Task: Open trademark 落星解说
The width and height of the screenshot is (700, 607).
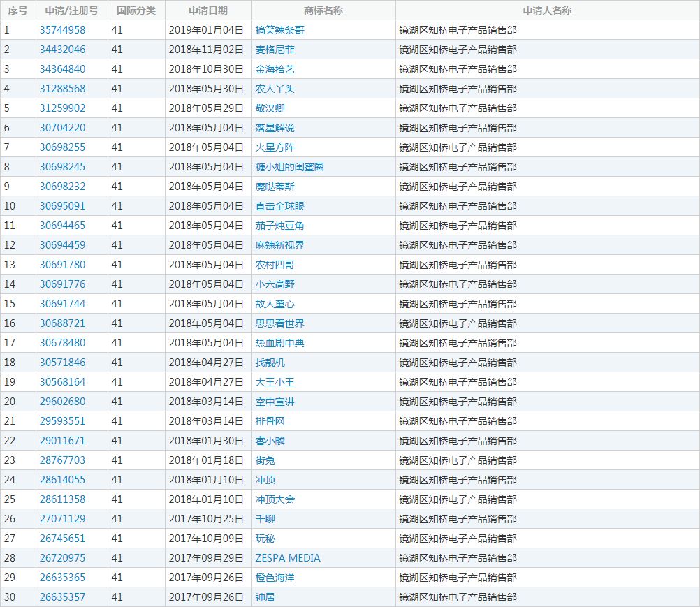Action: click(x=275, y=128)
